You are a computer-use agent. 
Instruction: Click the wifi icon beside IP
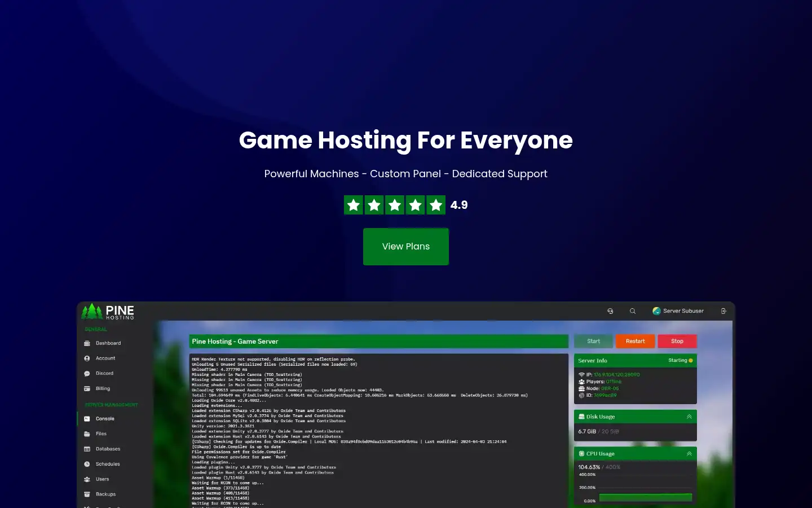[x=581, y=375]
